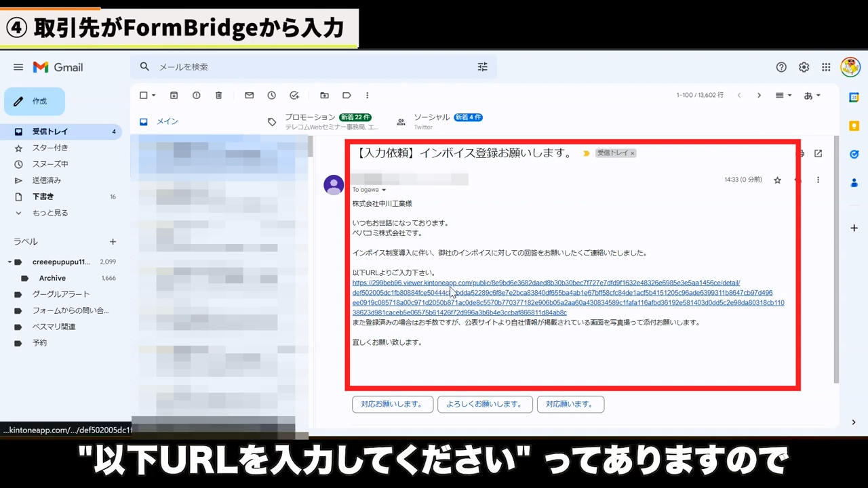Viewport: 868px width, 488px height.
Task: Click smart reply 対応お願いします。
Action: (392, 404)
